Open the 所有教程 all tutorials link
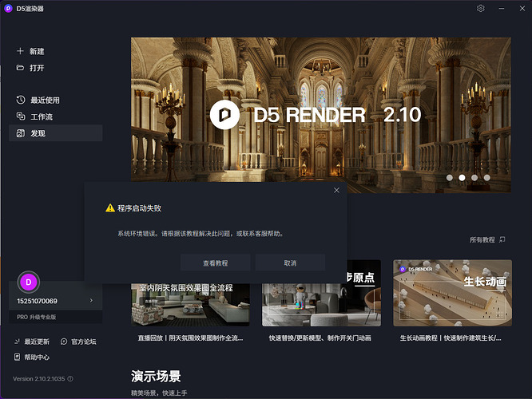 482,239
